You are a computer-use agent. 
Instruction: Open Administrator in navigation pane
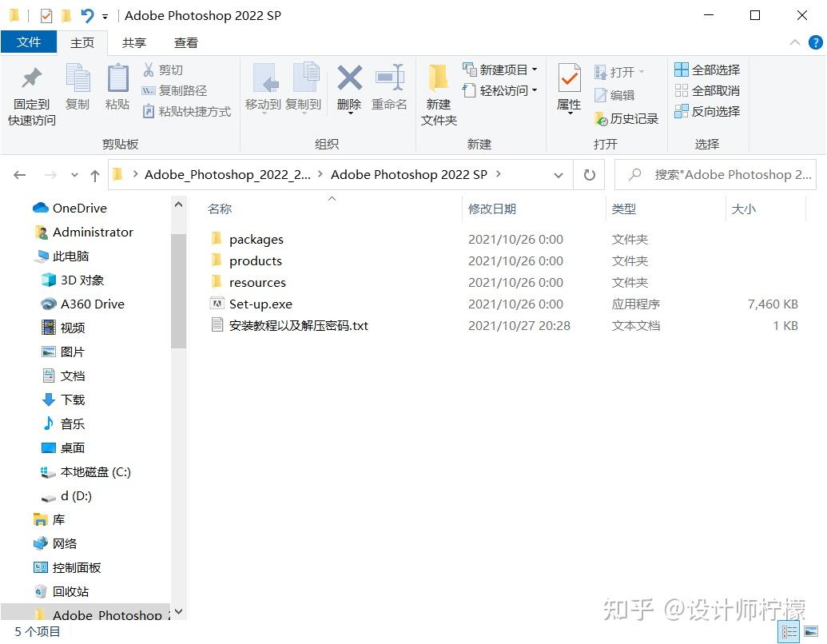pos(93,232)
